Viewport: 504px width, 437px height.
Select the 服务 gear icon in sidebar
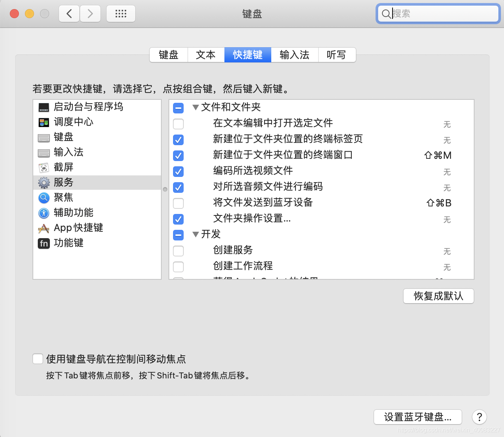point(44,183)
